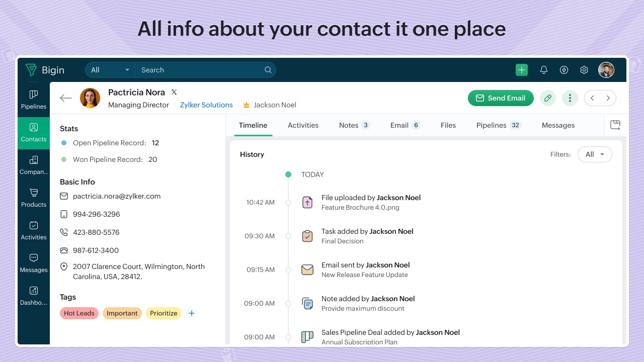Click the green plus create button
Image resolution: width=644 pixels, height=362 pixels.
(522, 70)
